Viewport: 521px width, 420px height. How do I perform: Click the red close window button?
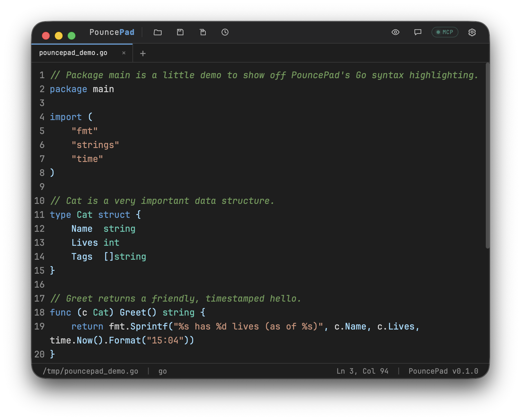(x=46, y=36)
